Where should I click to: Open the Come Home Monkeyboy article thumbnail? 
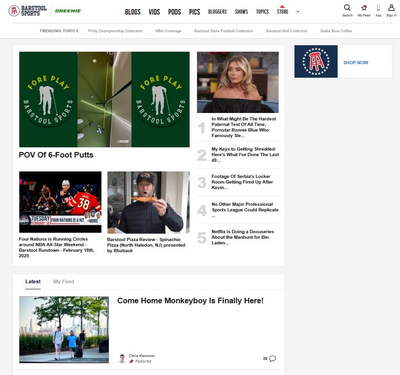64,330
